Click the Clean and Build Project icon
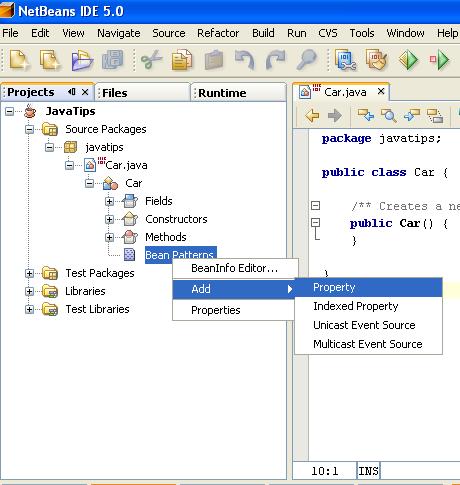 [377, 60]
